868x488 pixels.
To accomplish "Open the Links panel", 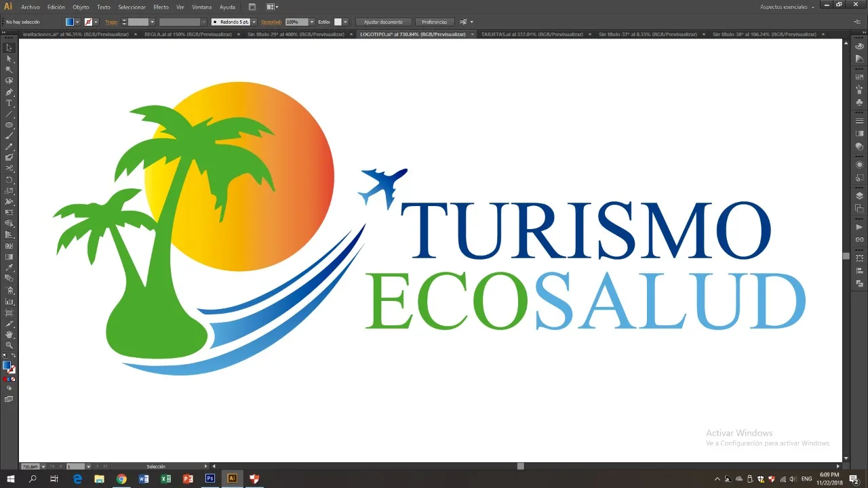I will [x=859, y=240].
